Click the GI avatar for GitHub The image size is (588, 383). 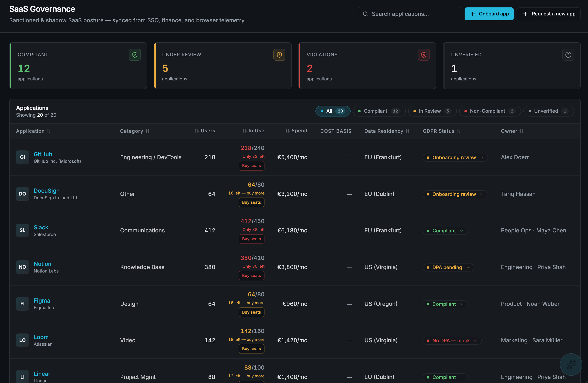[x=22, y=157]
